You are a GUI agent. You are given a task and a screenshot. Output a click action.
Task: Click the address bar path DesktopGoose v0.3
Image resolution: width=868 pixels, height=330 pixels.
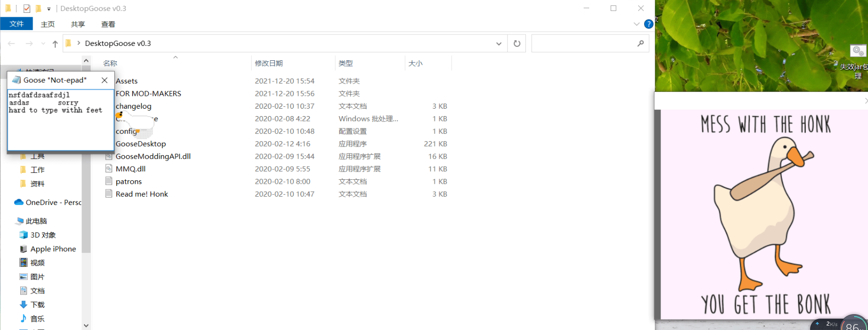[118, 43]
